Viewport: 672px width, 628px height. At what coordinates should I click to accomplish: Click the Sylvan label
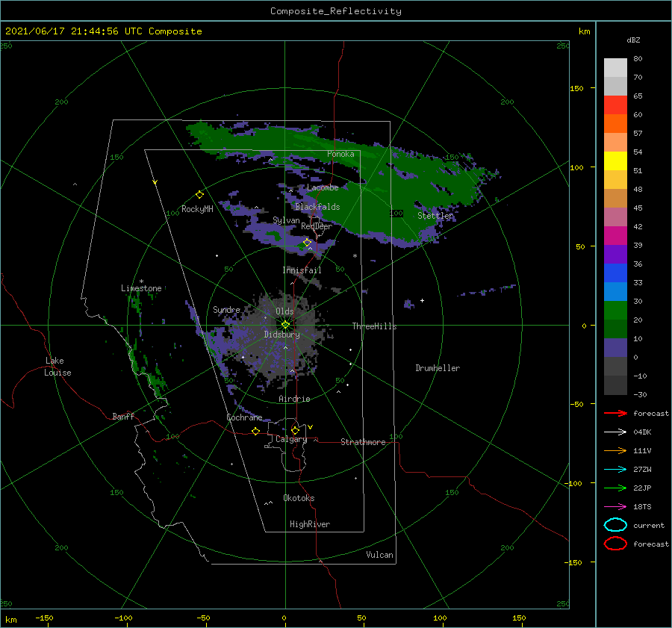(286, 220)
